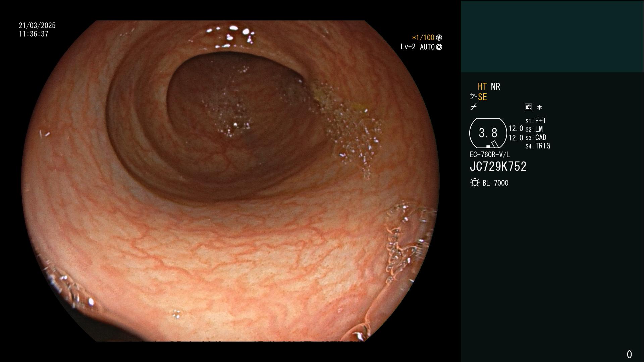
Task: Click the blank teal panel above HT
Action: [x=552, y=36]
